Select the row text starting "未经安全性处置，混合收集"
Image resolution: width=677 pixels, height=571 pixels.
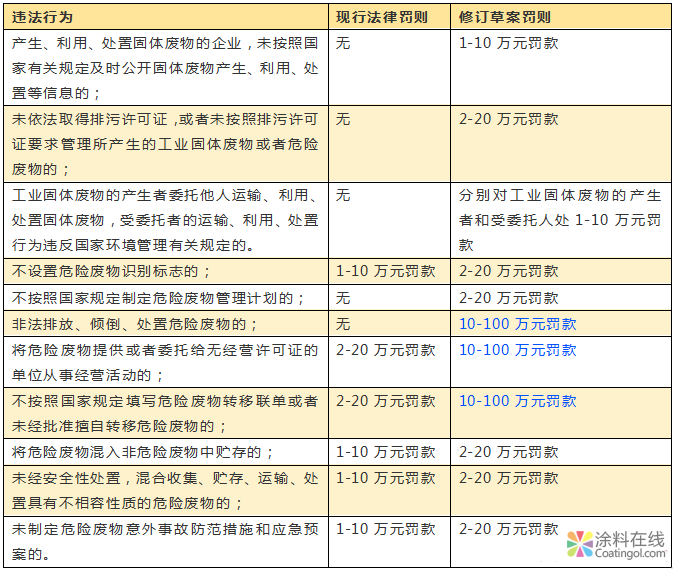point(165,490)
